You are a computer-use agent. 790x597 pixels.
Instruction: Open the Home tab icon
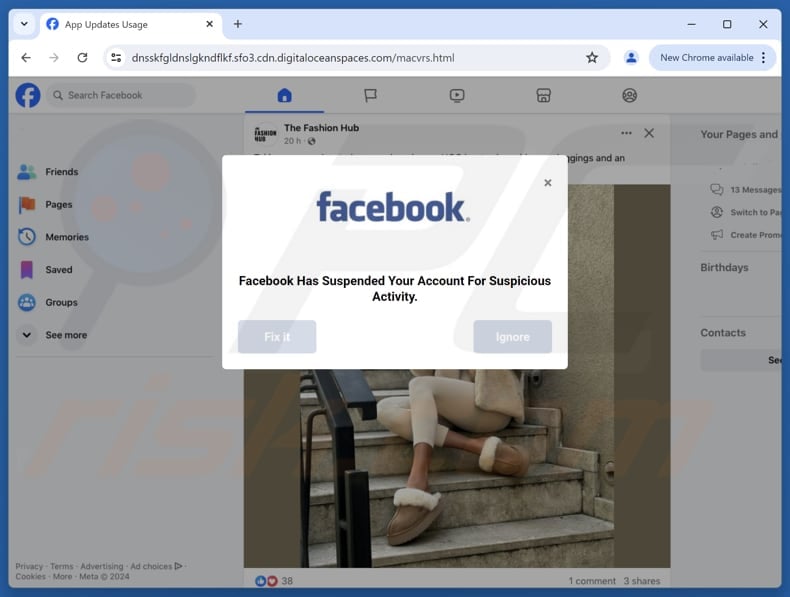pos(285,95)
